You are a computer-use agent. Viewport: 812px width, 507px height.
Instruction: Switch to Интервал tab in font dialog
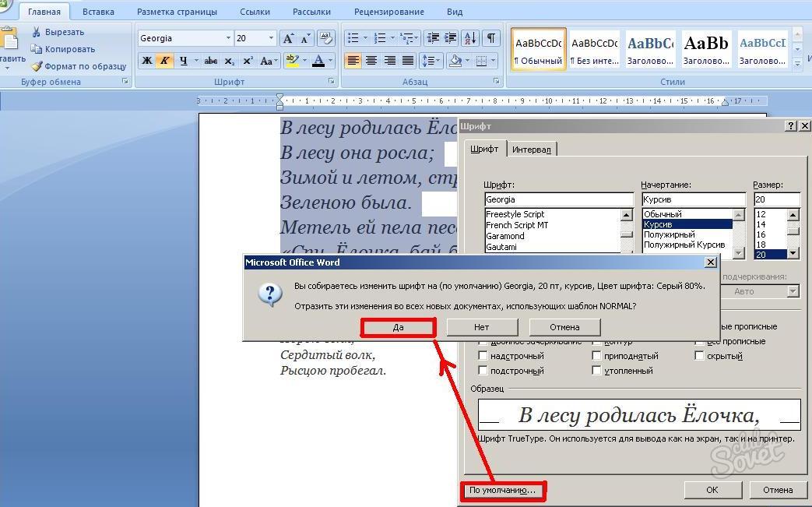point(531,150)
